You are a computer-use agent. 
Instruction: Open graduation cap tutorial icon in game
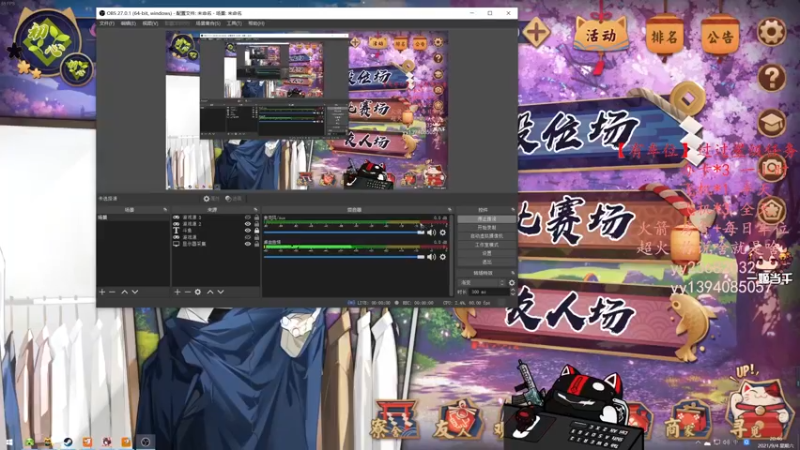pyautogui.click(x=771, y=123)
